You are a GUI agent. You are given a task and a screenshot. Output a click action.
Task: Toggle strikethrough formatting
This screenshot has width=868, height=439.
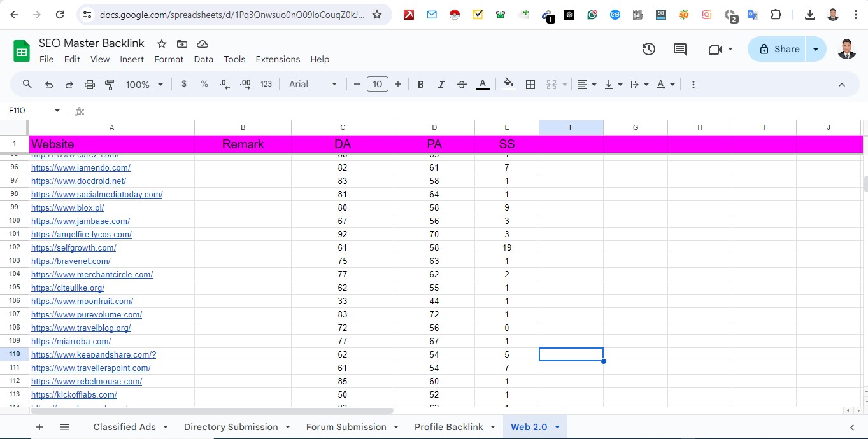pos(462,85)
